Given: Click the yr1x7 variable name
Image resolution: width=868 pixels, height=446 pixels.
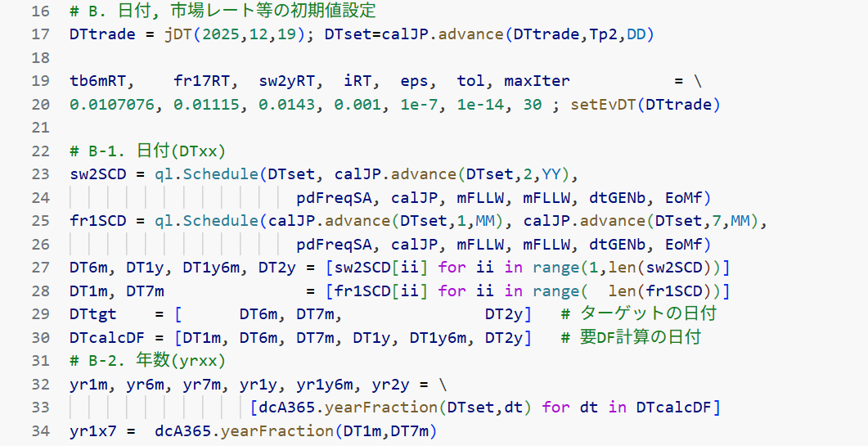Looking at the screenshot, I should pos(93,430).
